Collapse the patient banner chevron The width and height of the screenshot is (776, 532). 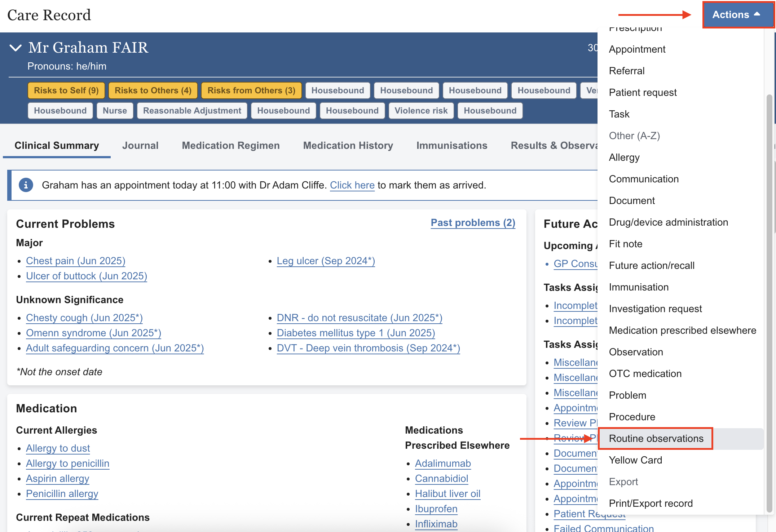(16, 48)
